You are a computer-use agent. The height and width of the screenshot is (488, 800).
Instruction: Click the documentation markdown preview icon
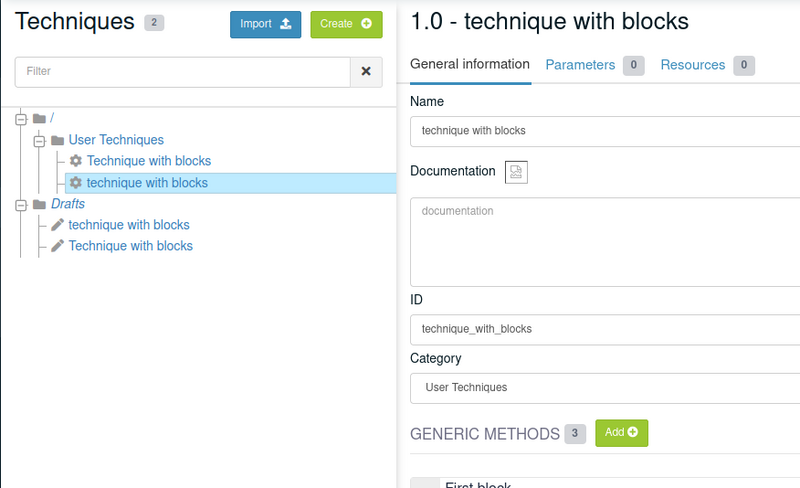tap(516, 172)
